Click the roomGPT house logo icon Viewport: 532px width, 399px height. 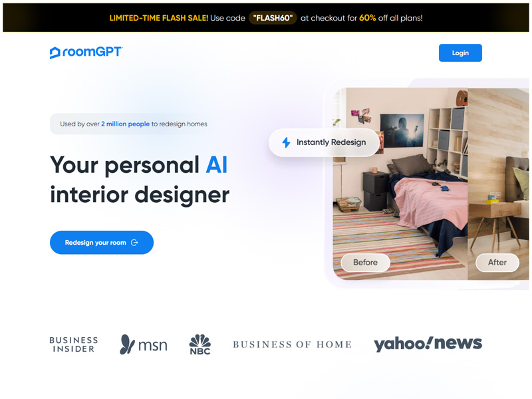coord(55,53)
